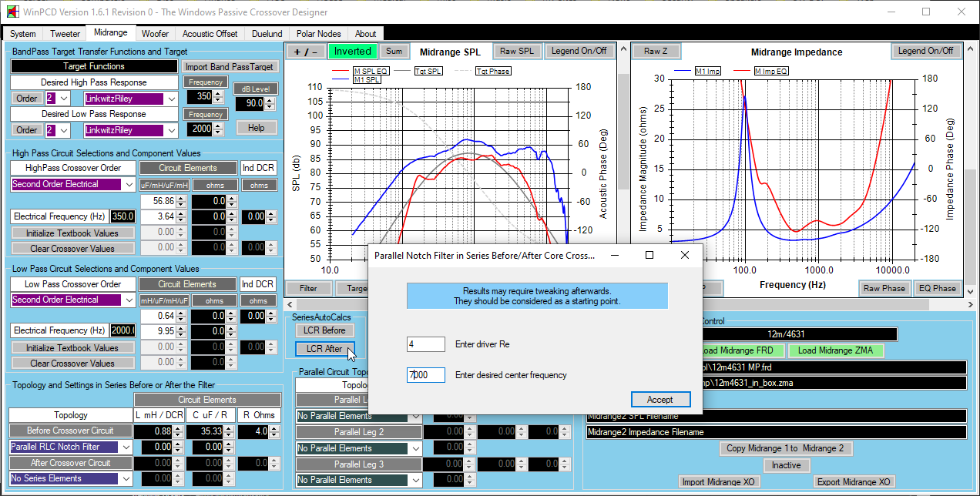Switch to the Tweeter tab

pyautogui.click(x=65, y=34)
